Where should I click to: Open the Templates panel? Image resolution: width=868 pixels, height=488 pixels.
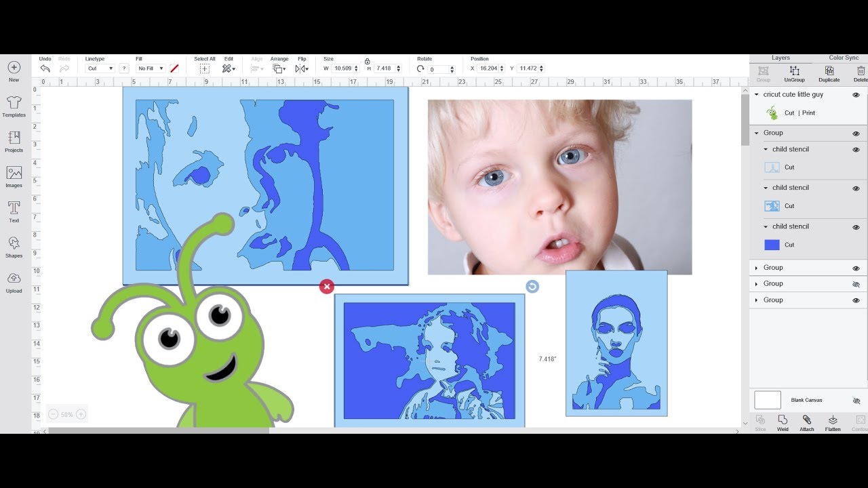pos(14,106)
